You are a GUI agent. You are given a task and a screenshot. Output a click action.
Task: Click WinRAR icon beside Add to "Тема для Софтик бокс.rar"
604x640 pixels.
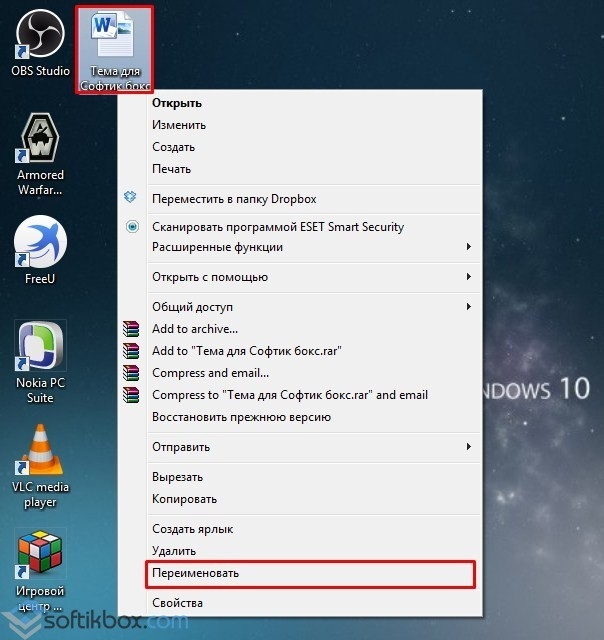(131, 351)
